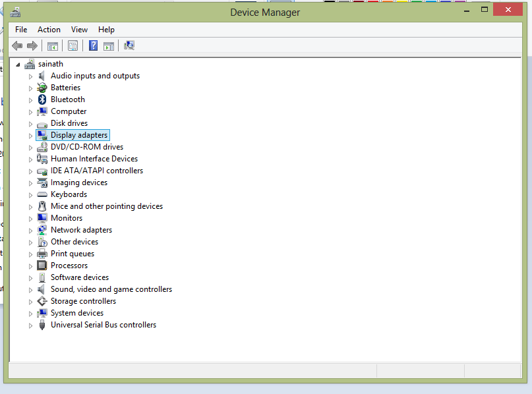The width and height of the screenshot is (532, 394).
Task: Expand the Processors node arrow
Action: [30, 266]
